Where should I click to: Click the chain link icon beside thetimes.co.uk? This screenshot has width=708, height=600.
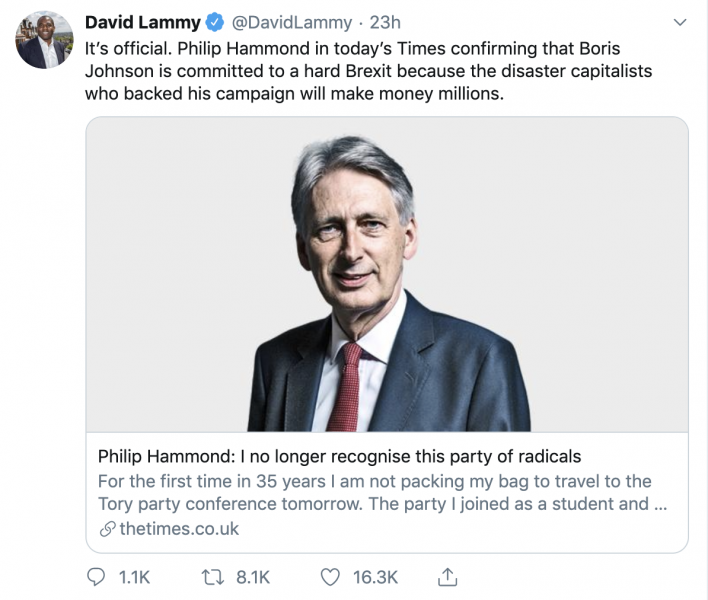click(x=107, y=529)
